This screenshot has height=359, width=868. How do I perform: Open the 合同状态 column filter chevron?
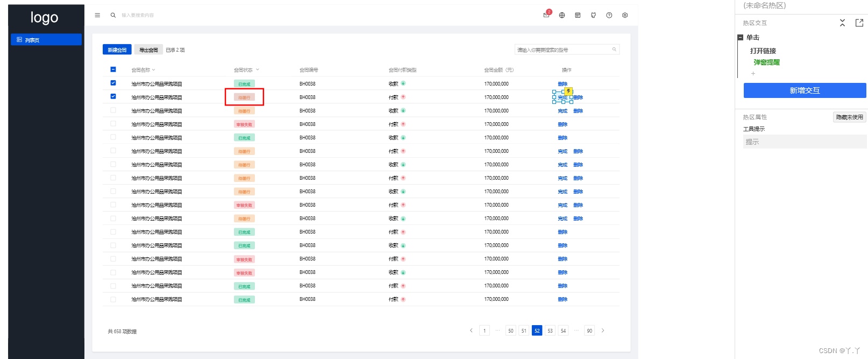tap(258, 69)
